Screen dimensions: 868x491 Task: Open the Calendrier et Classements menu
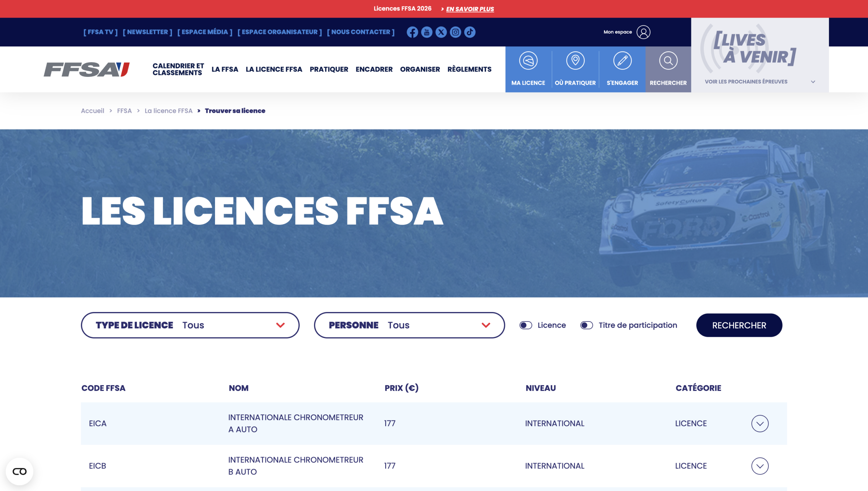point(178,69)
